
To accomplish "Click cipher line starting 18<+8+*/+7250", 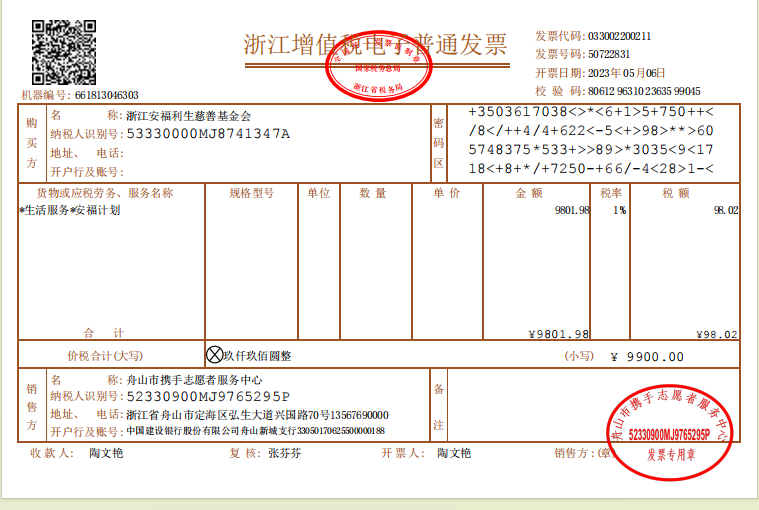I will click(591, 168).
